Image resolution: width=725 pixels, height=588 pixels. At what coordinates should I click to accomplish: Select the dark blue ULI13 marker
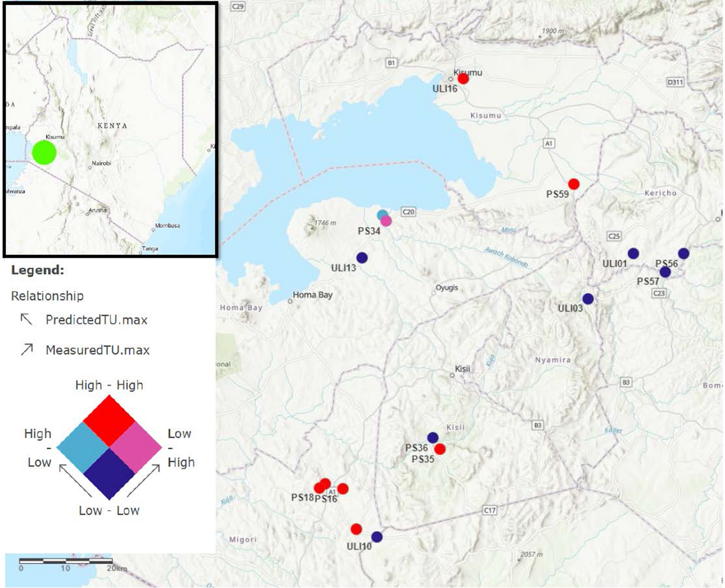point(362,258)
